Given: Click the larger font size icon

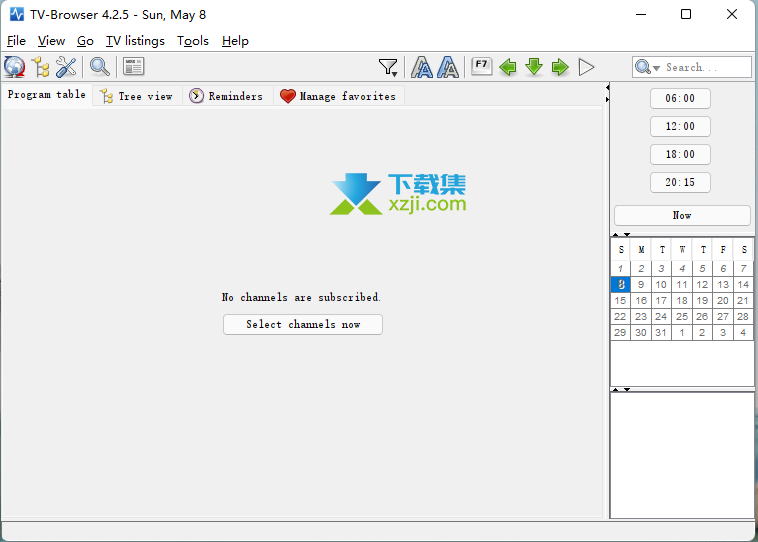Looking at the screenshot, I should point(448,67).
